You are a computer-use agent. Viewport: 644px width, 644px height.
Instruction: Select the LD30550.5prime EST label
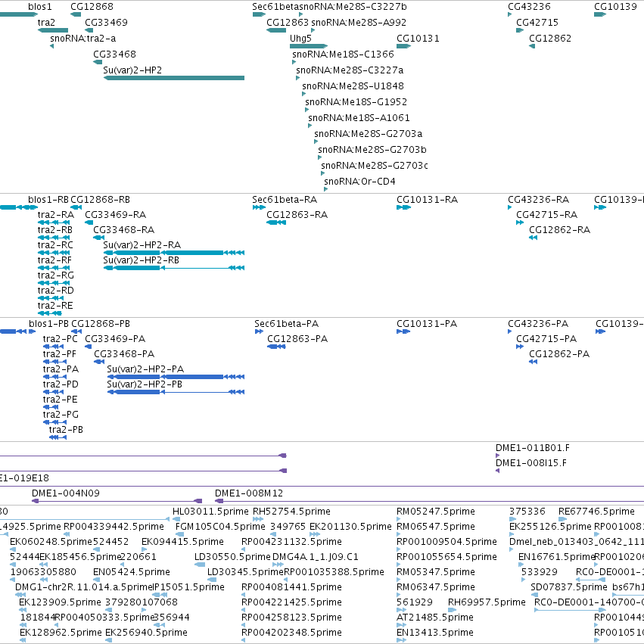click(x=232, y=557)
